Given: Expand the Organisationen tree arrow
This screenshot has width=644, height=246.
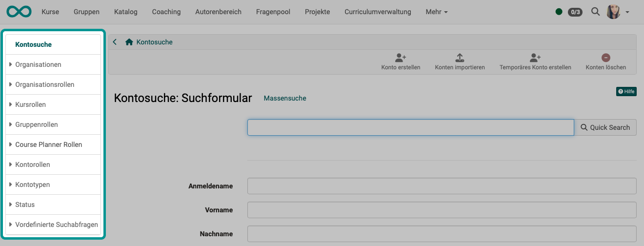Looking at the screenshot, I should [10, 64].
